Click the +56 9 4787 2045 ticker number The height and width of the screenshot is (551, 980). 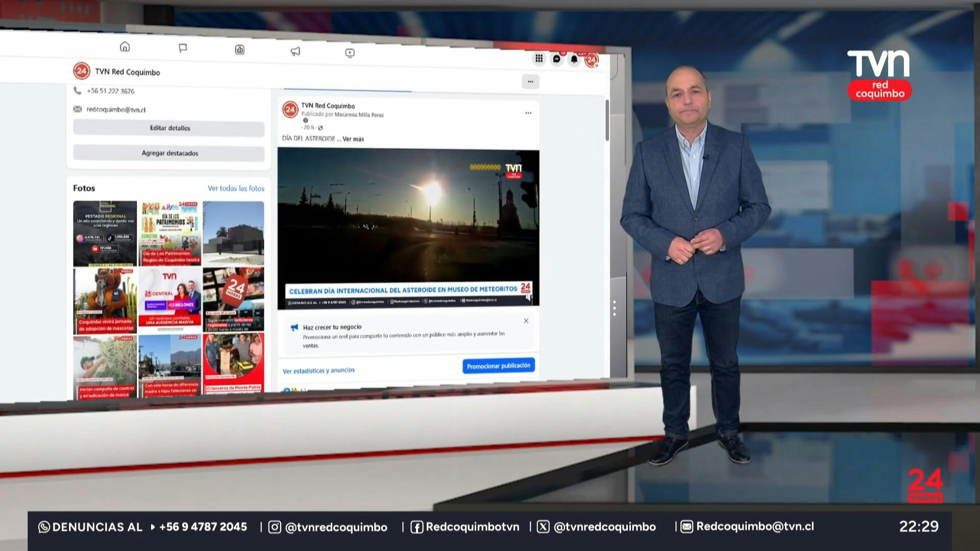[x=203, y=527]
